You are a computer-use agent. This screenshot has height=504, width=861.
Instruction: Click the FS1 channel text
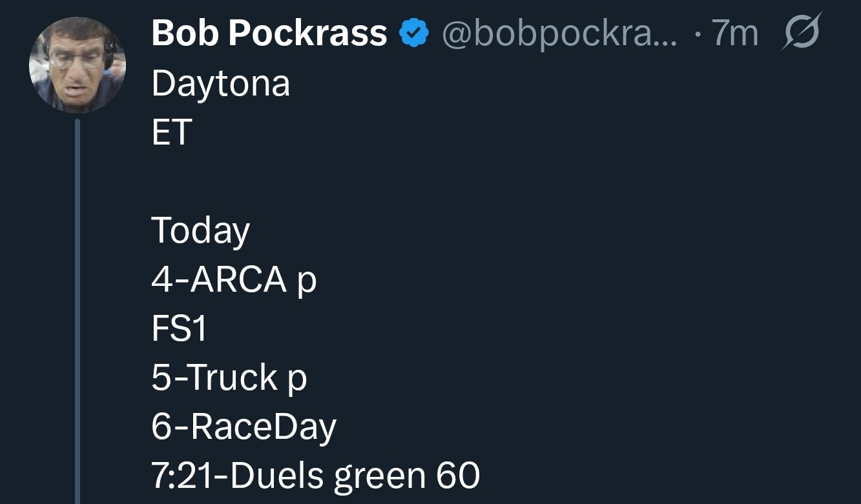[x=179, y=328]
